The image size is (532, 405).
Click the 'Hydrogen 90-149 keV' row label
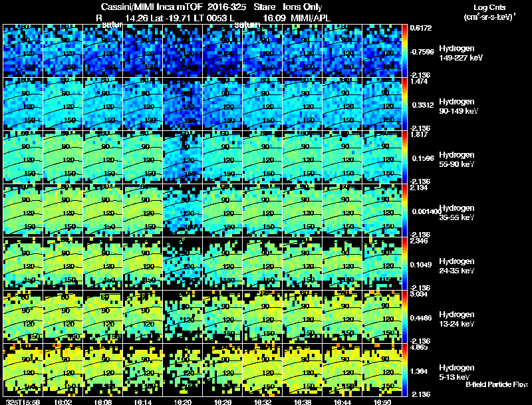459,106
